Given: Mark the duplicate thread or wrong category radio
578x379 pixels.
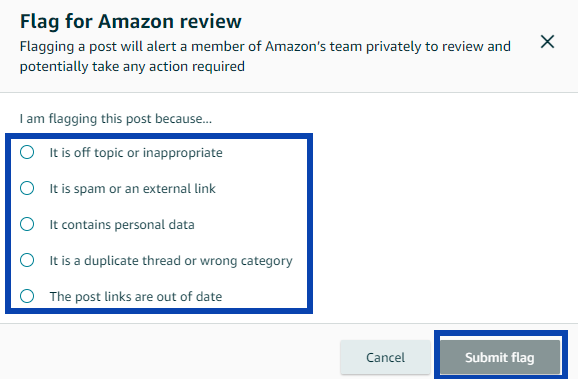Looking at the screenshot, I should point(27,260).
